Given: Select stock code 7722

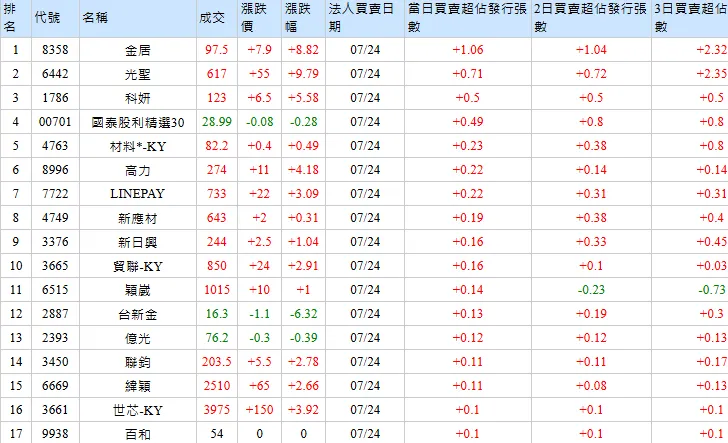Looking at the screenshot, I should tap(55, 194).
